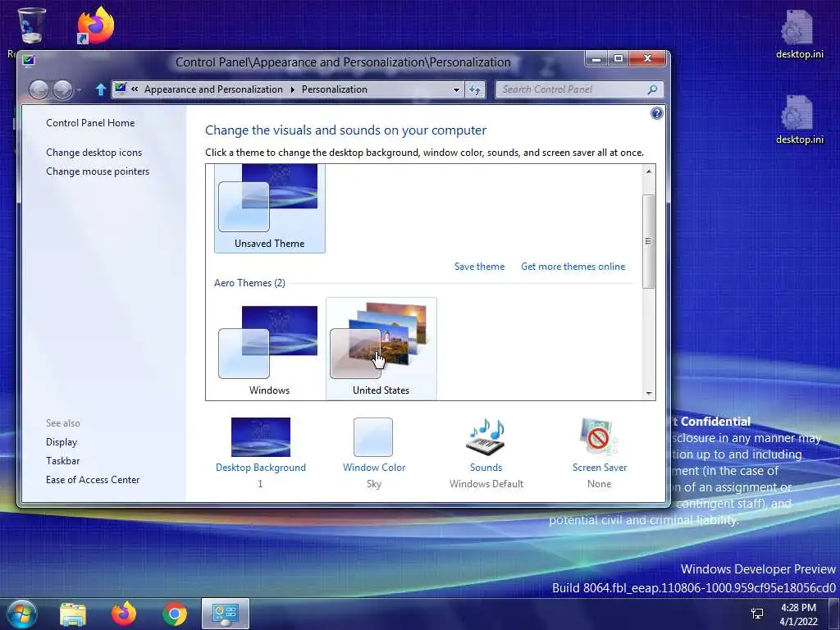Go to Control Panel Home
Image resolution: width=840 pixels, height=630 pixels.
(x=90, y=123)
